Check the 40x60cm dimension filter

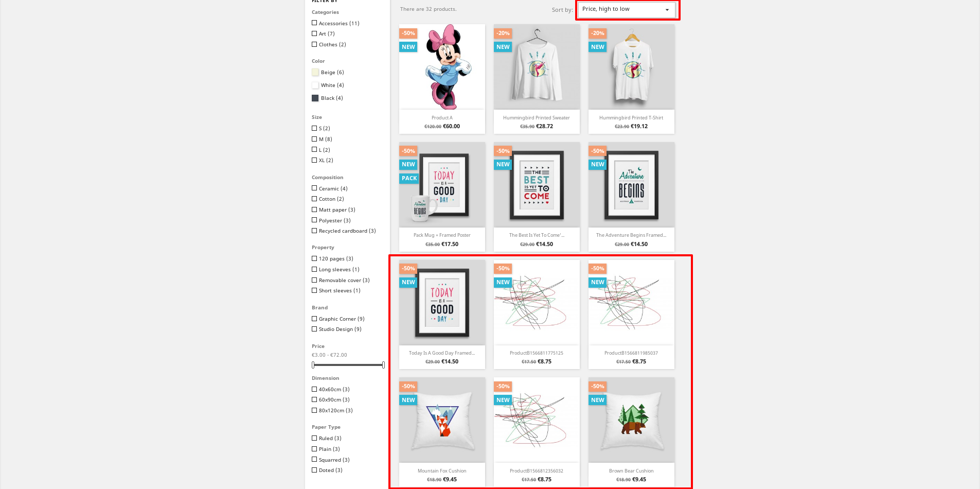(314, 389)
